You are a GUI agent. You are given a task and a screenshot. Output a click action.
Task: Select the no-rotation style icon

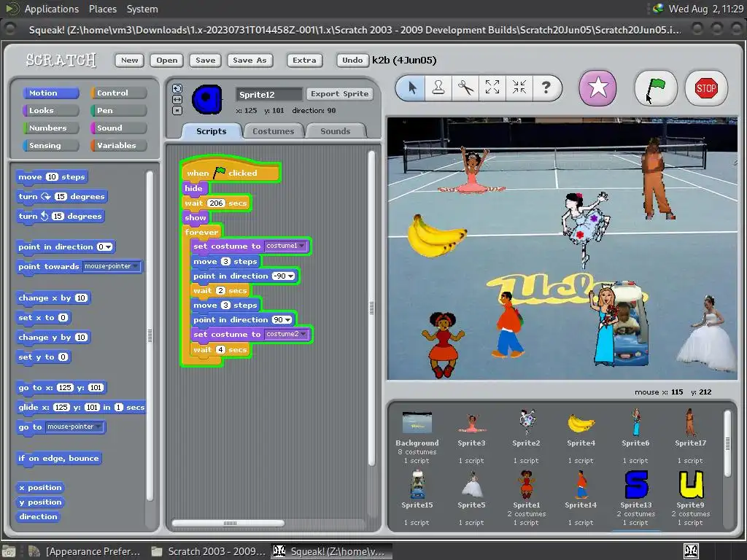(x=177, y=111)
